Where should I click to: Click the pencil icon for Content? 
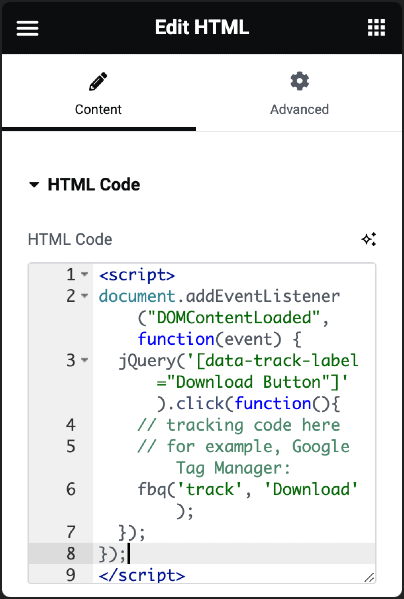coord(98,81)
